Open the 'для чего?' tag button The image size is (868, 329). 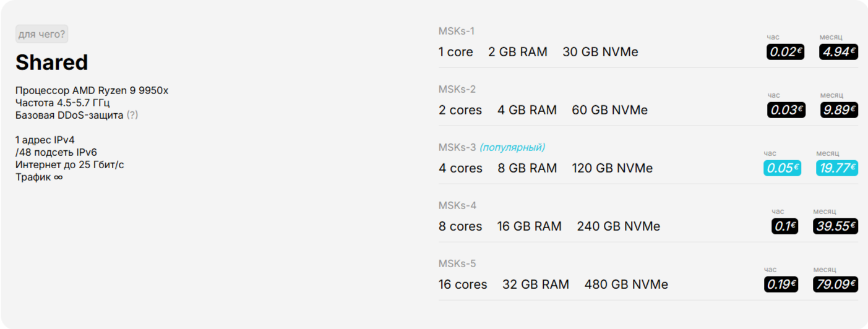[x=41, y=34]
